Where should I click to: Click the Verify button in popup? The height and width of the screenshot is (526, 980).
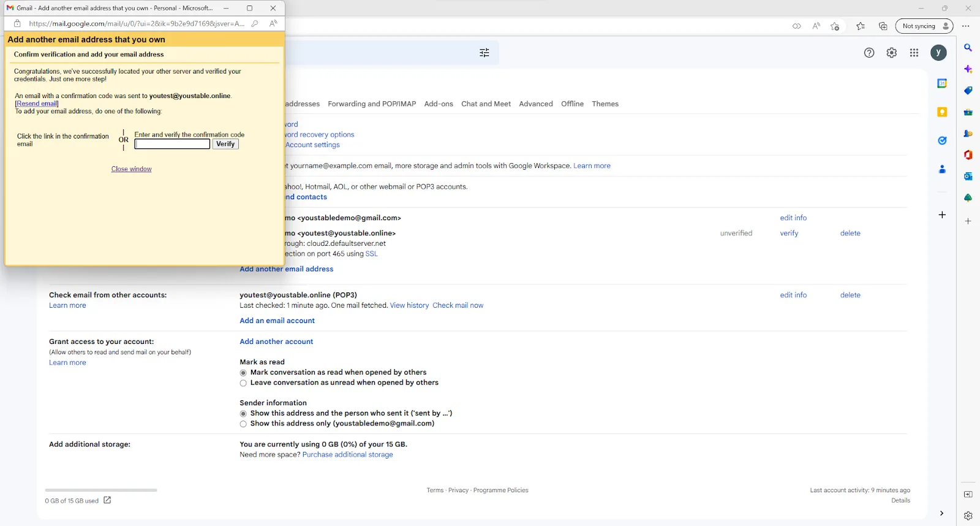point(225,144)
